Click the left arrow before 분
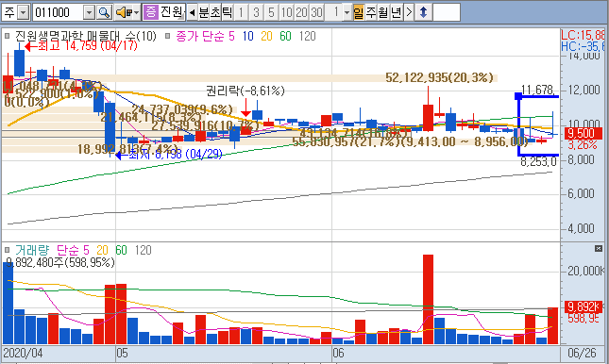 (x=192, y=12)
